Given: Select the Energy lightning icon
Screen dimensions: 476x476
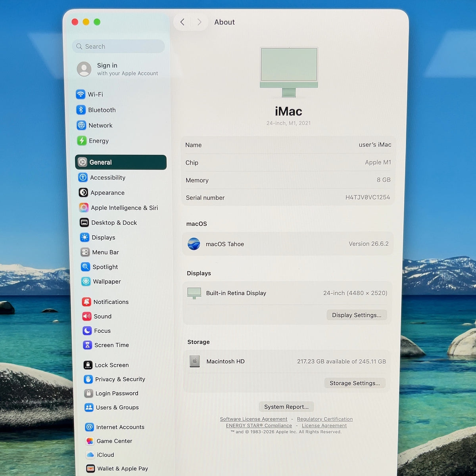Looking at the screenshot, I should tap(82, 141).
